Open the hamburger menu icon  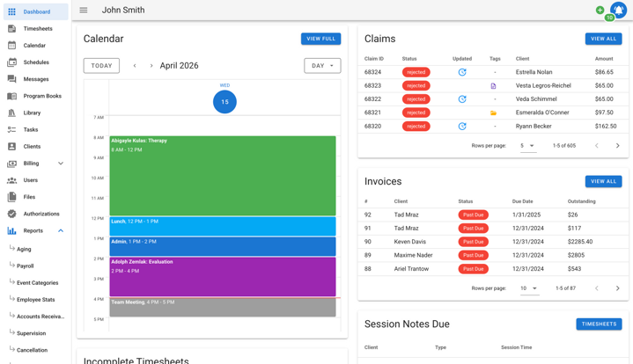click(x=84, y=10)
